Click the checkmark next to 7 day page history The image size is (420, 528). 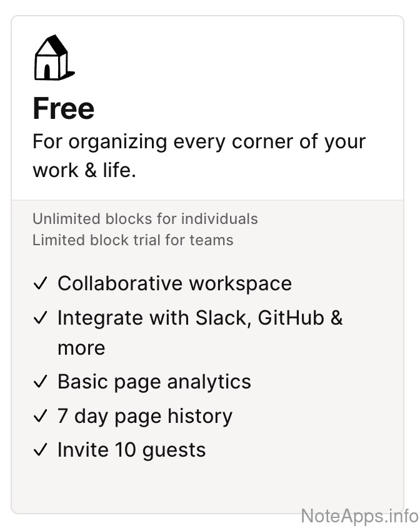pos(40,417)
